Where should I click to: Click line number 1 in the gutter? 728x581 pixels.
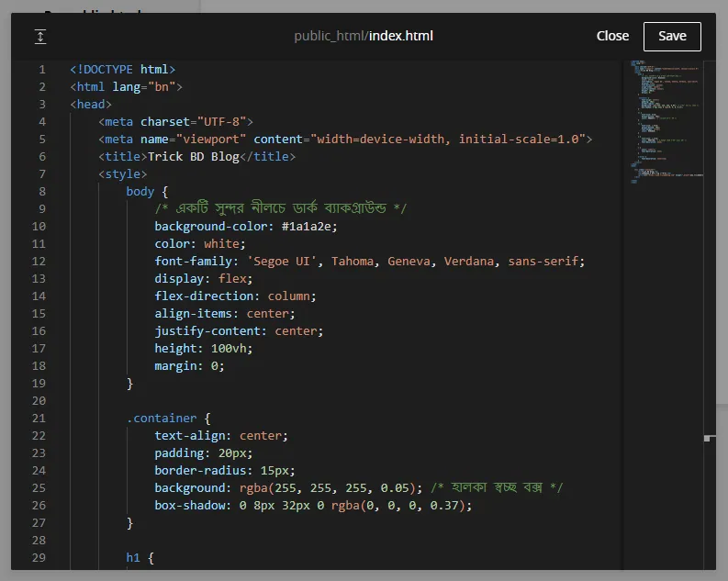coord(42,70)
